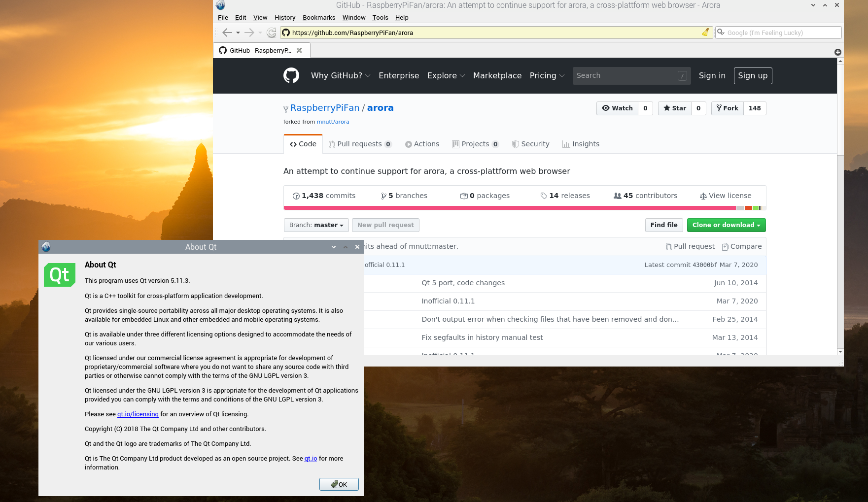Click the Arora globe icon in title bar
Image resolution: width=868 pixels, height=502 pixels.
pos(220,5)
